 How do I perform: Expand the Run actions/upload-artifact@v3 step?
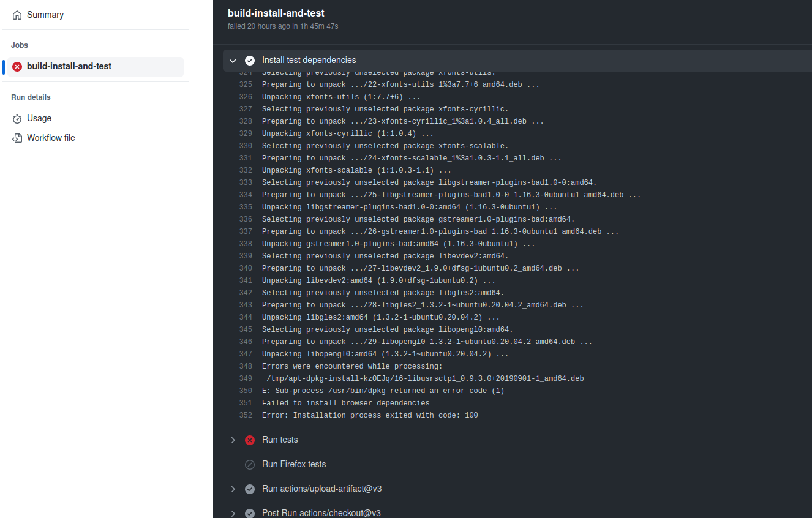tap(233, 489)
